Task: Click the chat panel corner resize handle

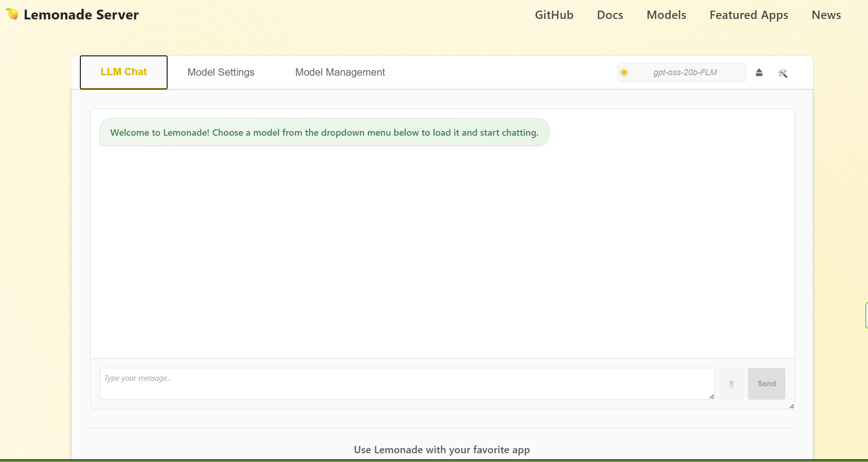Action: click(791, 406)
